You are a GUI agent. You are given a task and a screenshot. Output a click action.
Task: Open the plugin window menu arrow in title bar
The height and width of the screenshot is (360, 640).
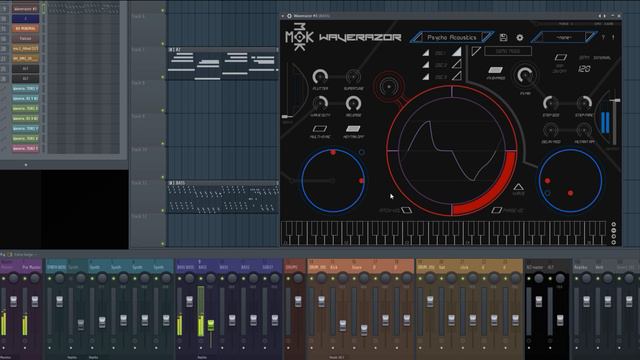click(x=283, y=16)
